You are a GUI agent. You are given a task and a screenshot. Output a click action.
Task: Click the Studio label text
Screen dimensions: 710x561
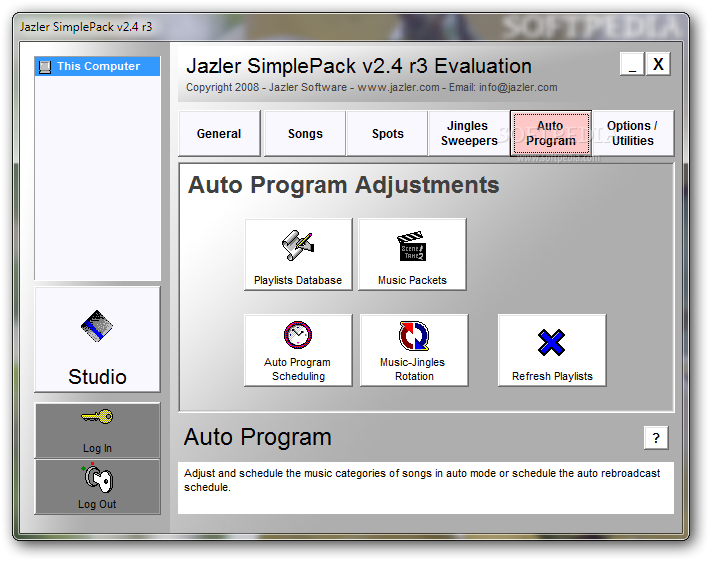coord(97,377)
